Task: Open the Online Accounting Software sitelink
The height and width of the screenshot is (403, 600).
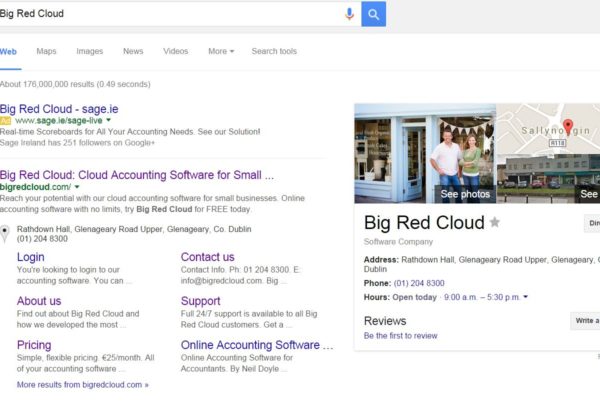Action: point(257,345)
